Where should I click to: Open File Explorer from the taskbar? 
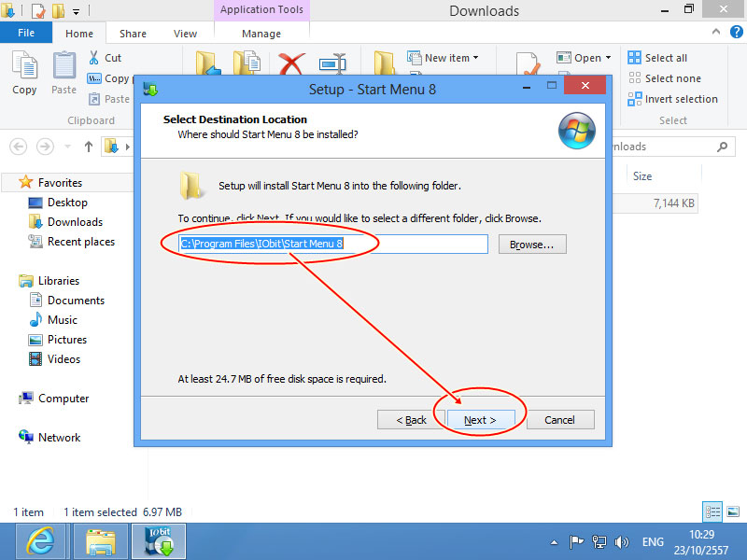(101, 541)
